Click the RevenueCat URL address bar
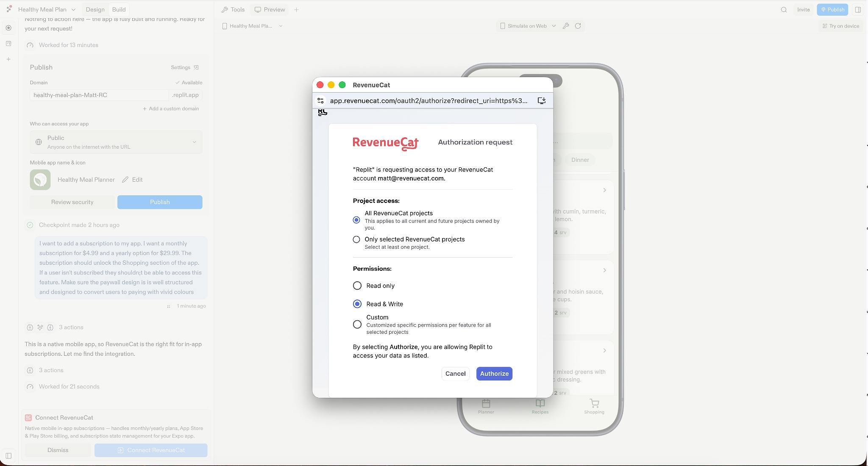 (429, 101)
